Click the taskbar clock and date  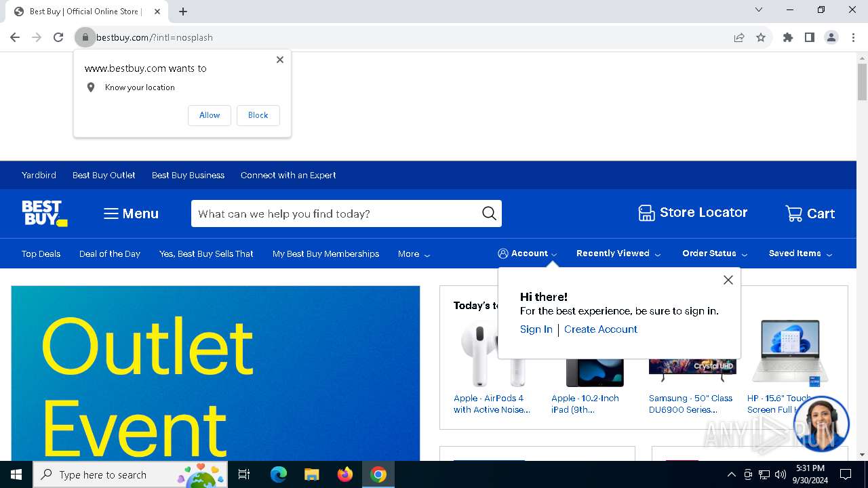point(810,474)
